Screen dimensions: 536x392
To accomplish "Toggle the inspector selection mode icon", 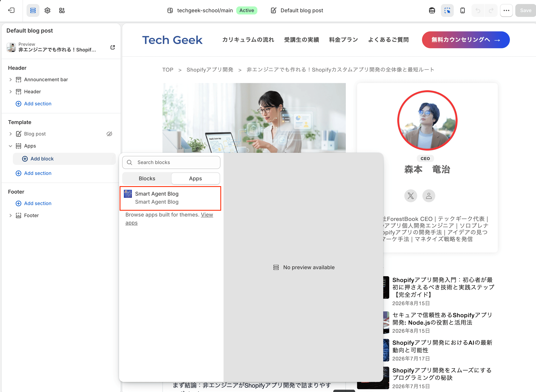I will click(x=447, y=10).
